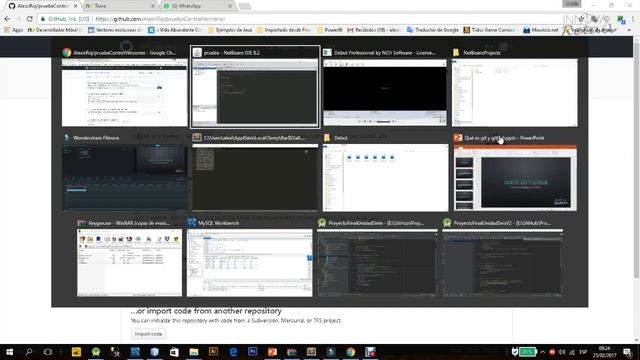Switch to the MySQL Workbench window
The width and height of the screenshot is (640, 360).
(249, 262)
